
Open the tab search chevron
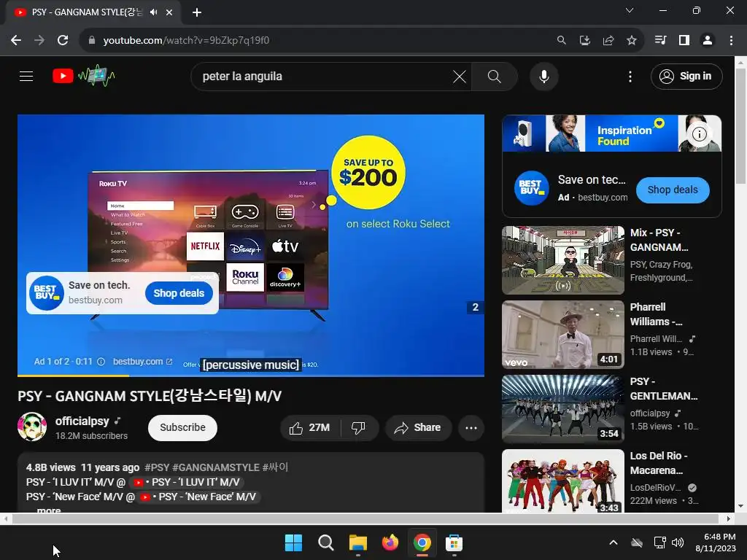630,10
